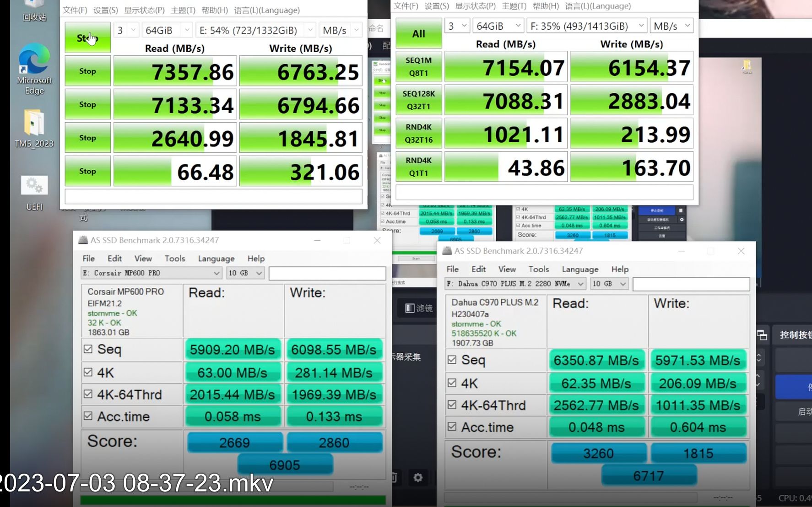Click Stop button beside 2640.99 result
The width and height of the screenshot is (812, 507).
pos(87,138)
